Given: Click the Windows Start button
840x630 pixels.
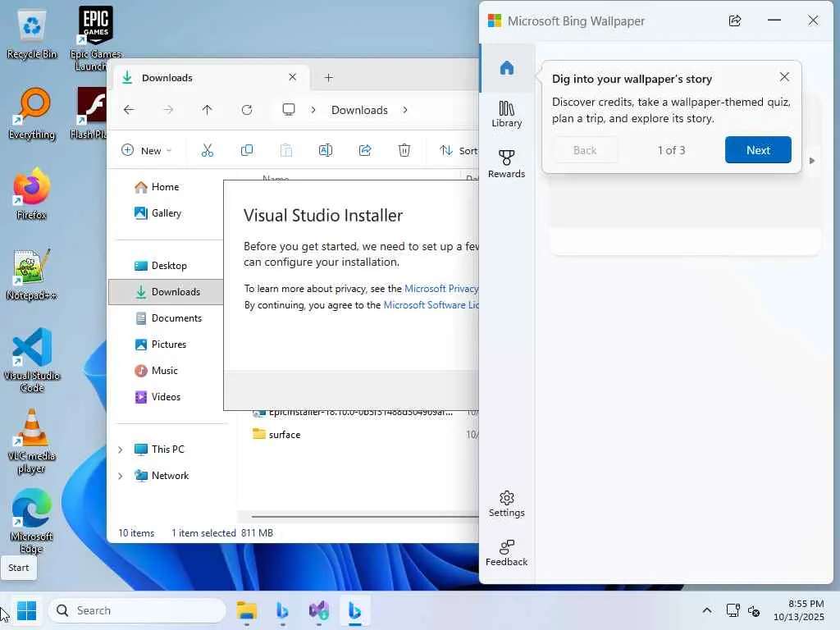Looking at the screenshot, I should point(26,610).
